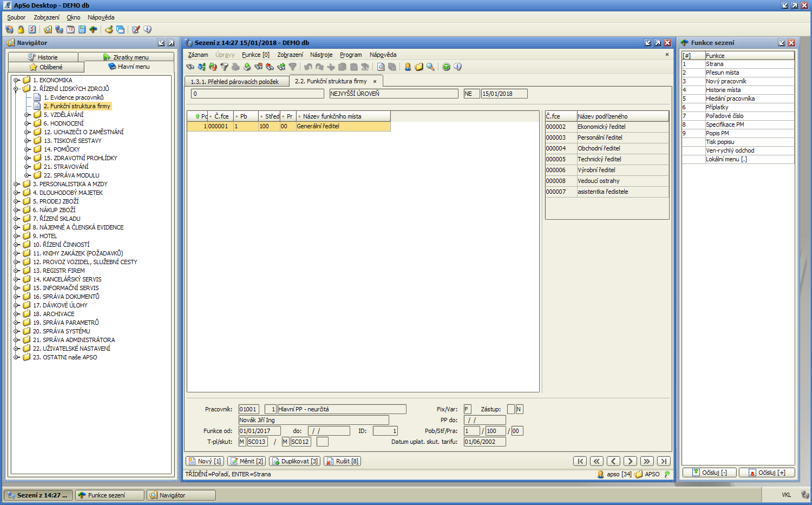Click the user person icon in session toolbar
The height and width of the screenshot is (505, 812).
408,67
